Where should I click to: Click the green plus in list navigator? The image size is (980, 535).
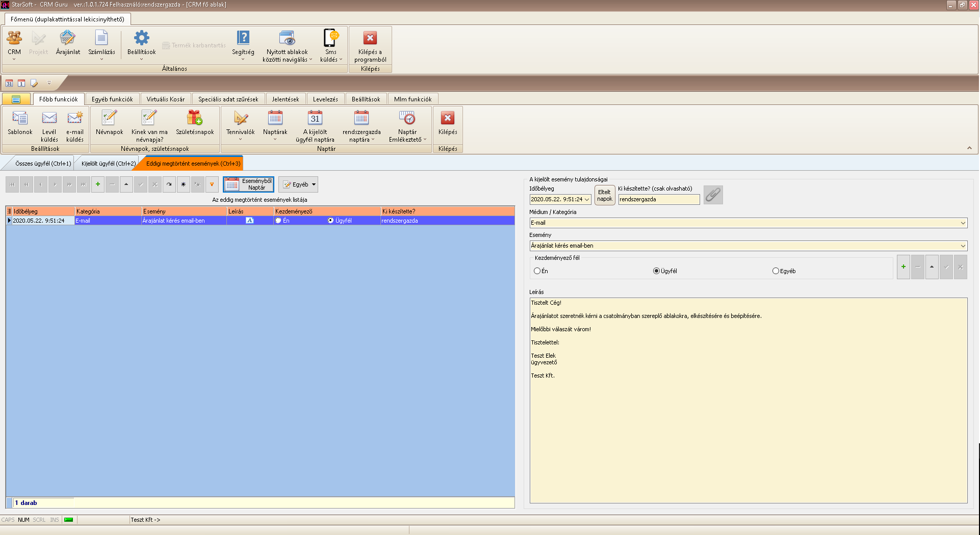98,184
